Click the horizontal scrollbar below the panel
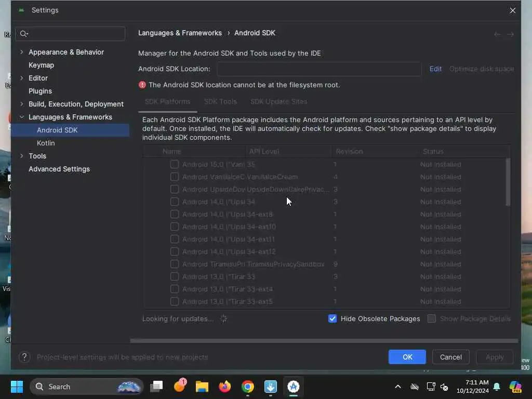 (x=324, y=340)
